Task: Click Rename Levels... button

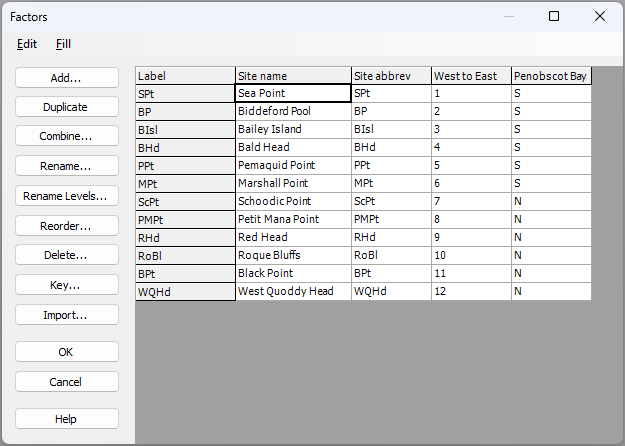Action: click(66, 196)
